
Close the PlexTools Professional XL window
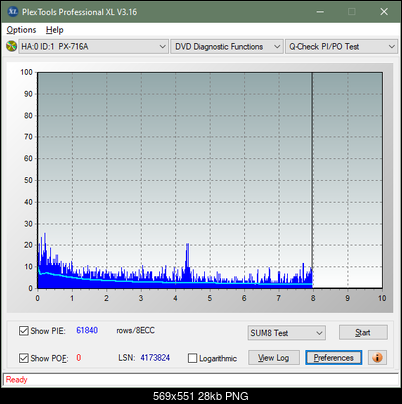coord(384,12)
